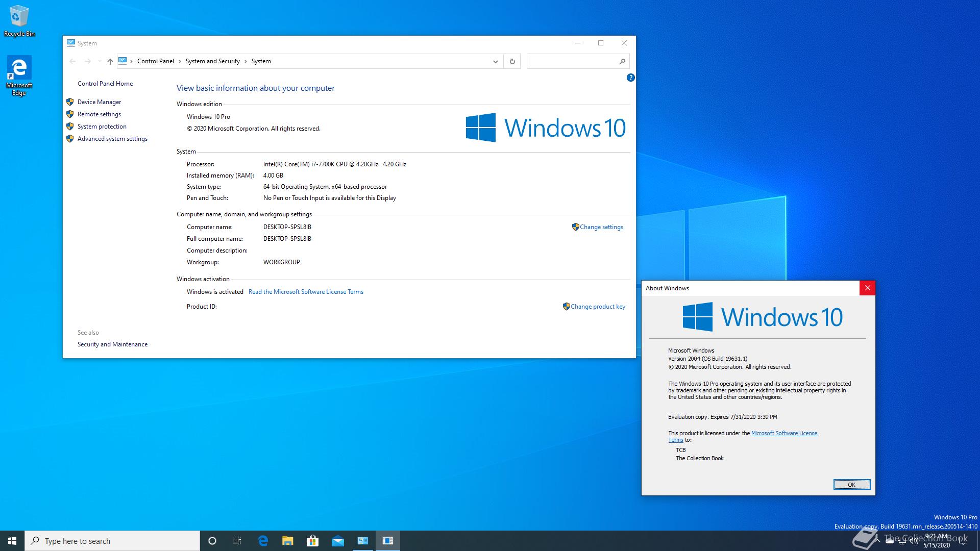Launch Cortana from the taskbar
Screen dimensions: 980x551
point(212,541)
